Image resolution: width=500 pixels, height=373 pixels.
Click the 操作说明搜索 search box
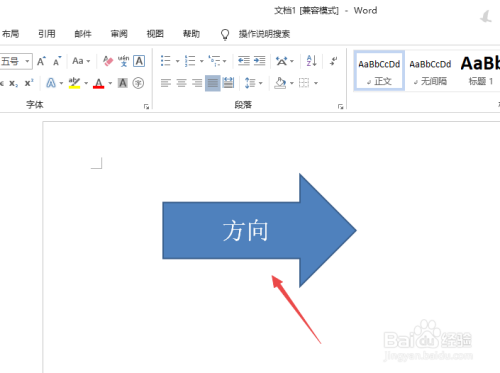click(x=264, y=34)
